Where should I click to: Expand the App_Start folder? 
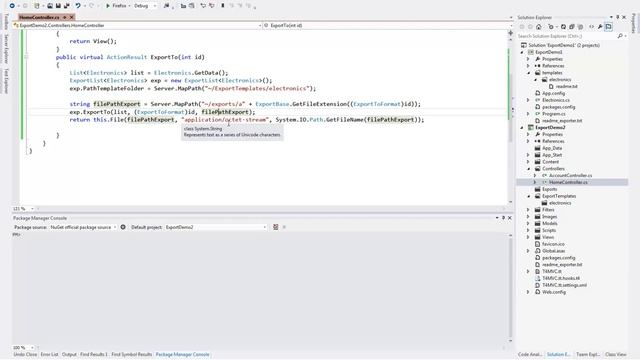pos(529,155)
